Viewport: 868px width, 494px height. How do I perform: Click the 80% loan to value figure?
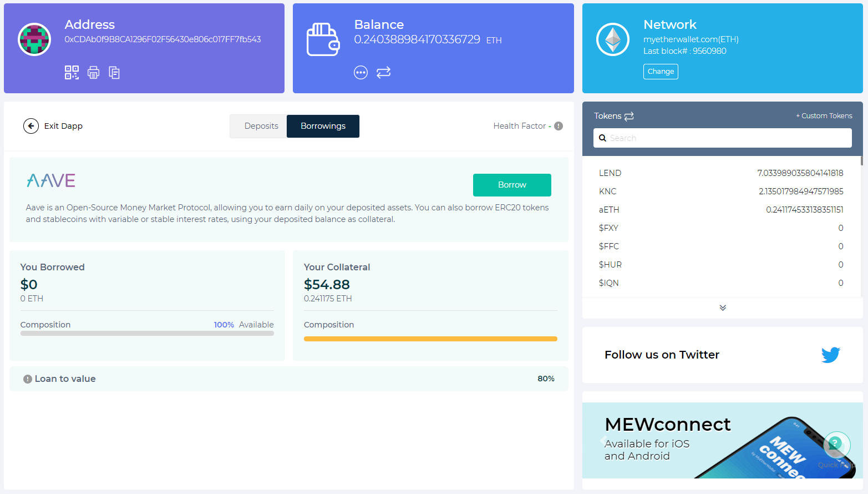546,379
